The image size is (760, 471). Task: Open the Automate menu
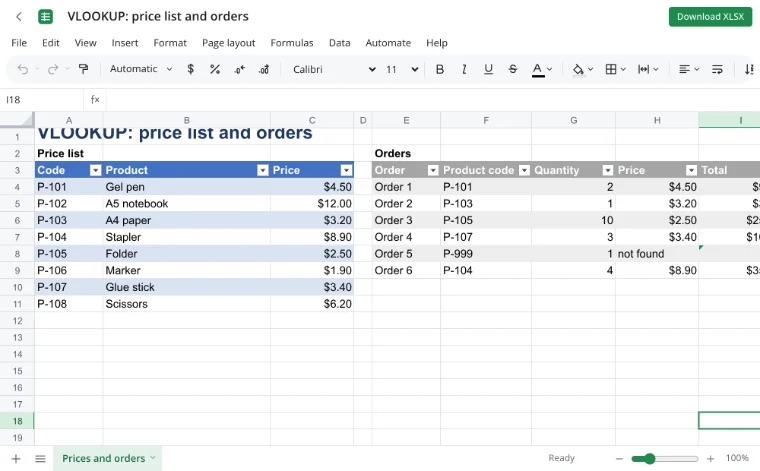pos(388,43)
